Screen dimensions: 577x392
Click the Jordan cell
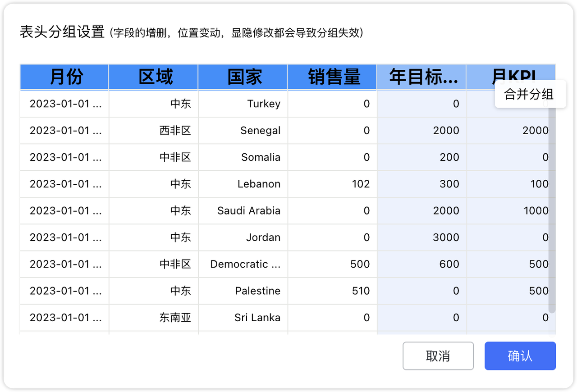tap(243, 237)
